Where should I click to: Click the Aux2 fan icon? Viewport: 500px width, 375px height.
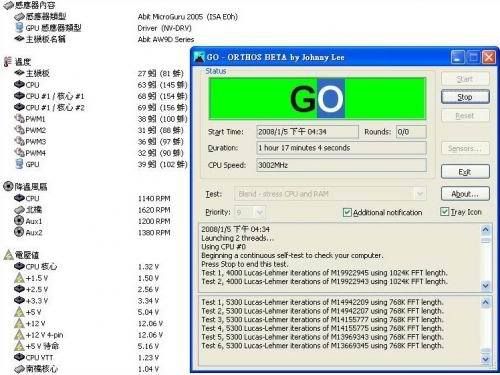point(19,232)
